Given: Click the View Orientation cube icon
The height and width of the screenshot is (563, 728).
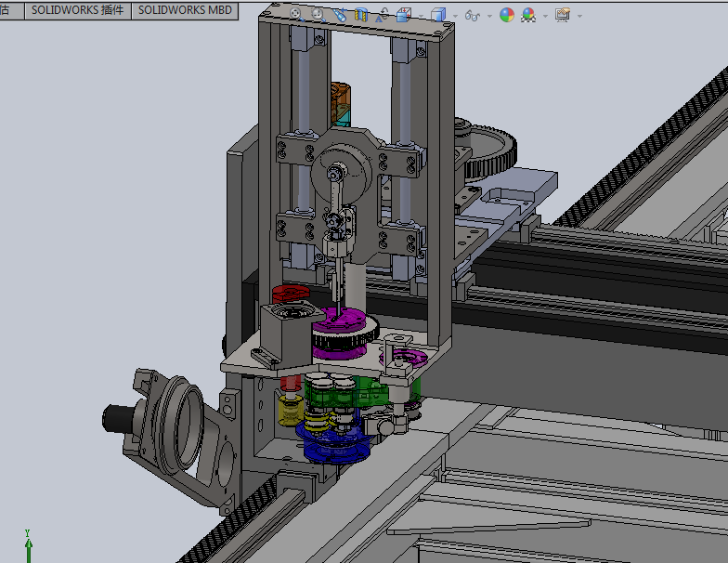Looking at the screenshot, I should 404,15.
